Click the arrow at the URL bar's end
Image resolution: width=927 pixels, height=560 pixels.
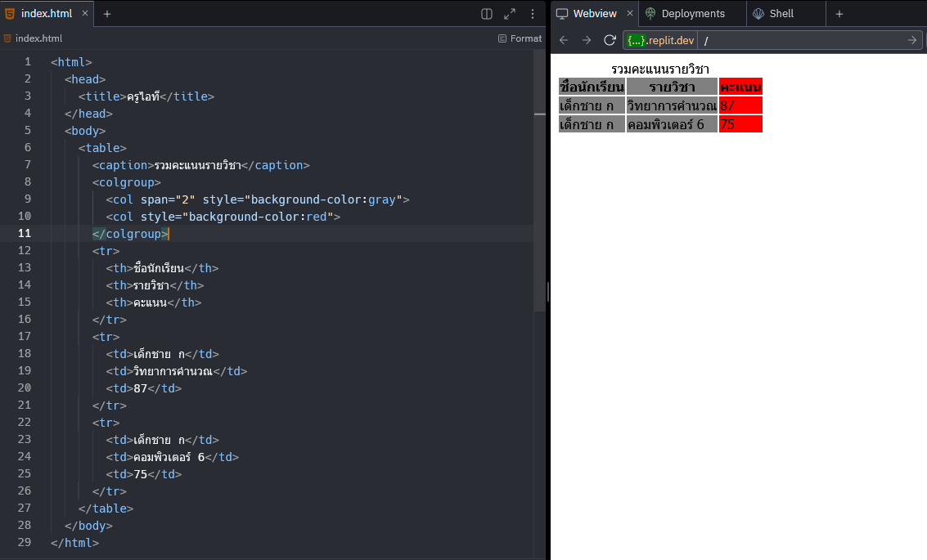point(912,40)
